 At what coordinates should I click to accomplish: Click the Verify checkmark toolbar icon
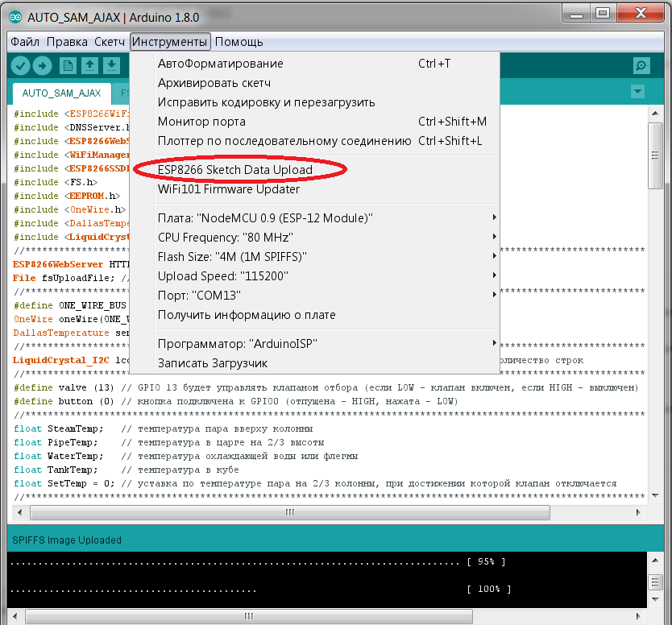click(x=21, y=66)
